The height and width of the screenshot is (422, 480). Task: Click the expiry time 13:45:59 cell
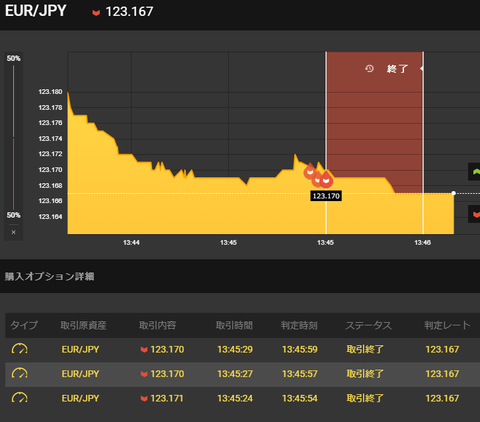(300, 349)
